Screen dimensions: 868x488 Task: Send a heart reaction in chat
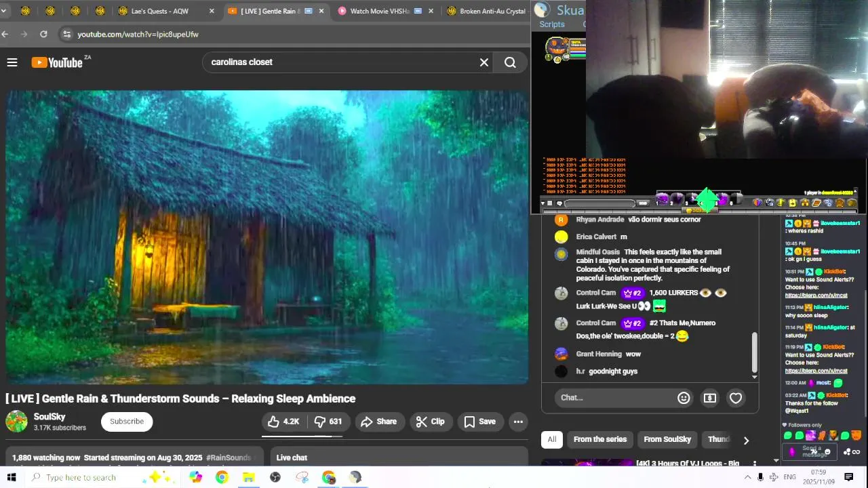point(736,398)
